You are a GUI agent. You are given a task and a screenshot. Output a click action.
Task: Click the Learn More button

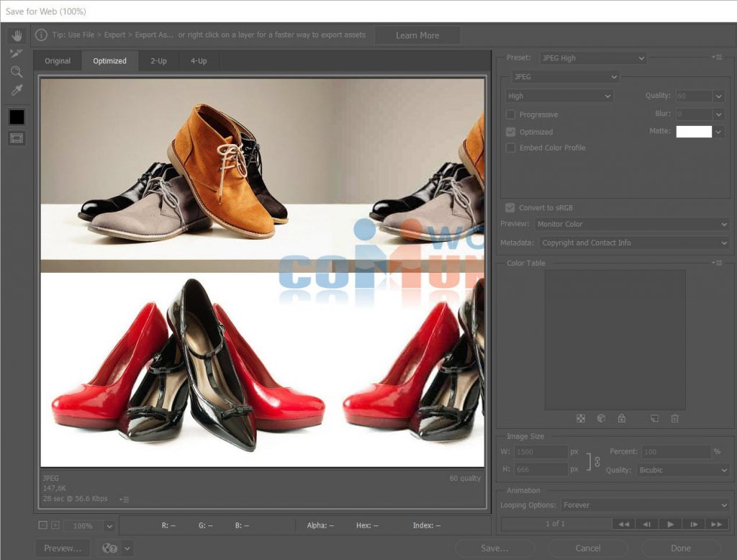tap(417, 35)
